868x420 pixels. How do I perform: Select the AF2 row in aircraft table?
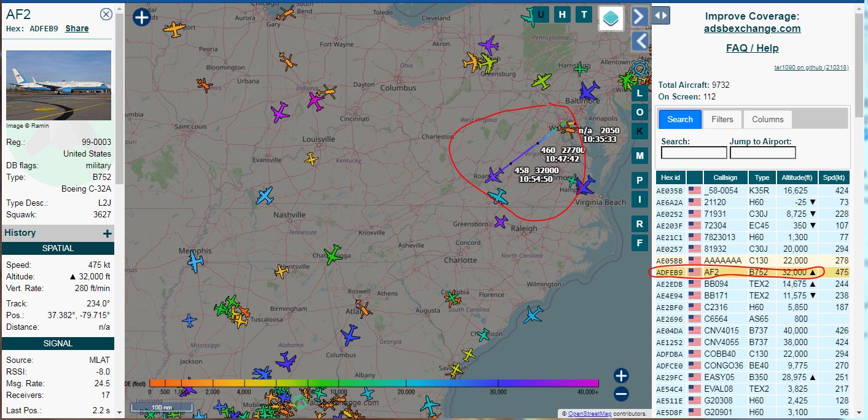tap(753, 272)
